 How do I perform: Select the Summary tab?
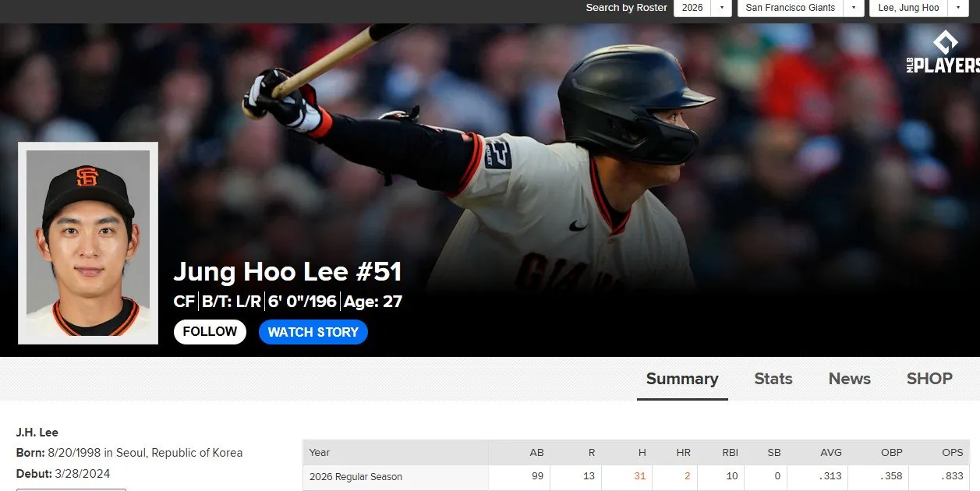pyautogui.click(x=682, y=379)
